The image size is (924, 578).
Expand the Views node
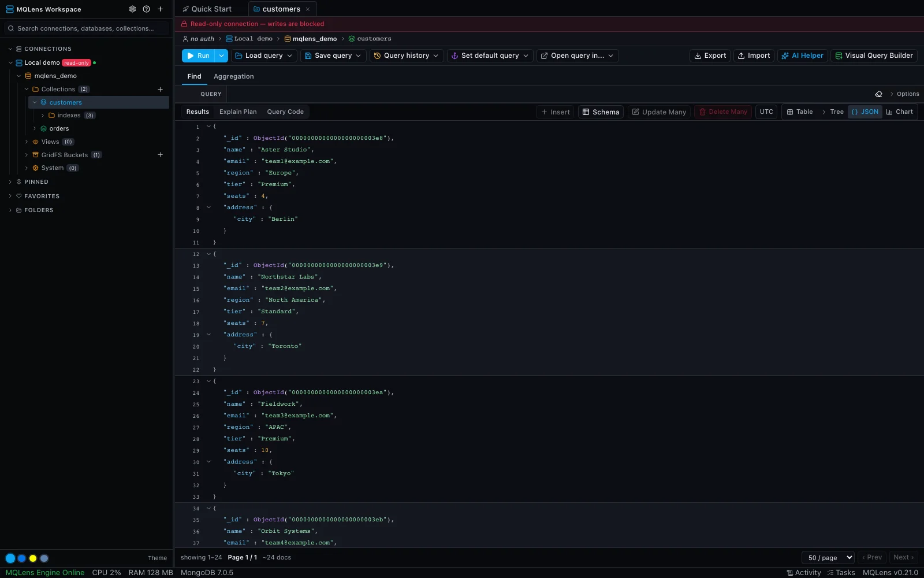(27, 142)
